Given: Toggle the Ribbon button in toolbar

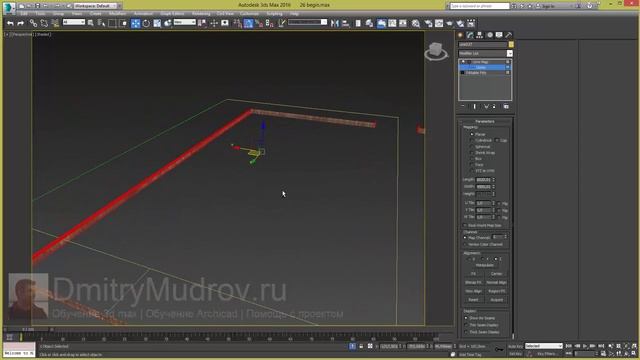Looking at the screenshot, I should point(381,24).
